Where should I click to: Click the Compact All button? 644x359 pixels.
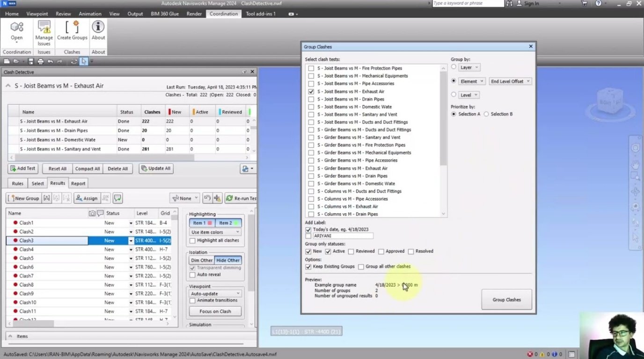[x=88, y=169]
